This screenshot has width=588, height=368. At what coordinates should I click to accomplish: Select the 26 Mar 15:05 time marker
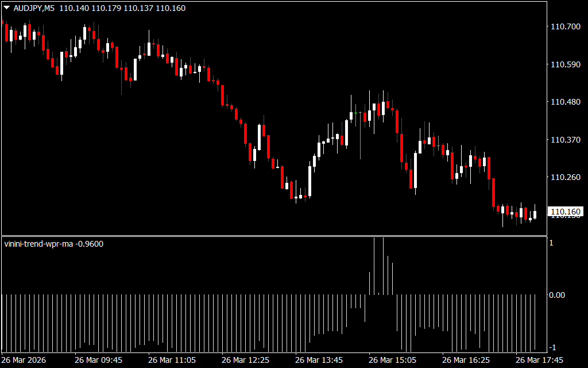coord(392,360)
